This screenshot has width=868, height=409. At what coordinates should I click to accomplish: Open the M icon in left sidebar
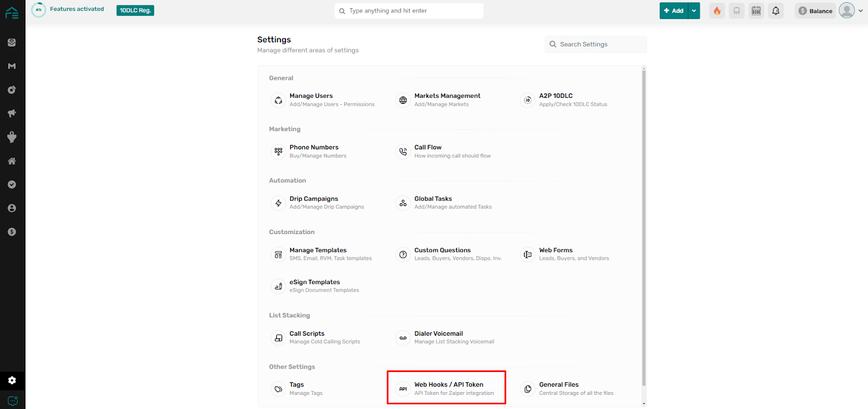click(12, 66)
